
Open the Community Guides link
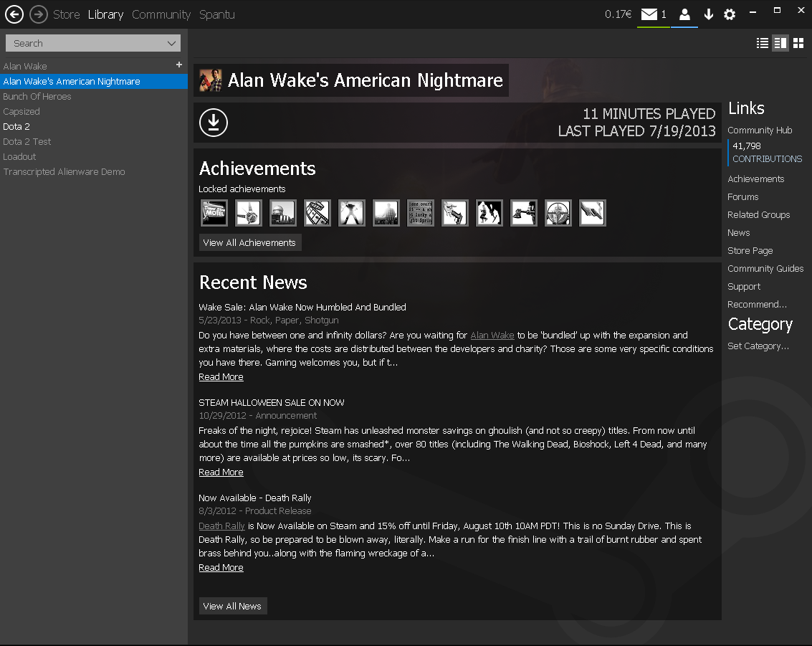(765, 268)
